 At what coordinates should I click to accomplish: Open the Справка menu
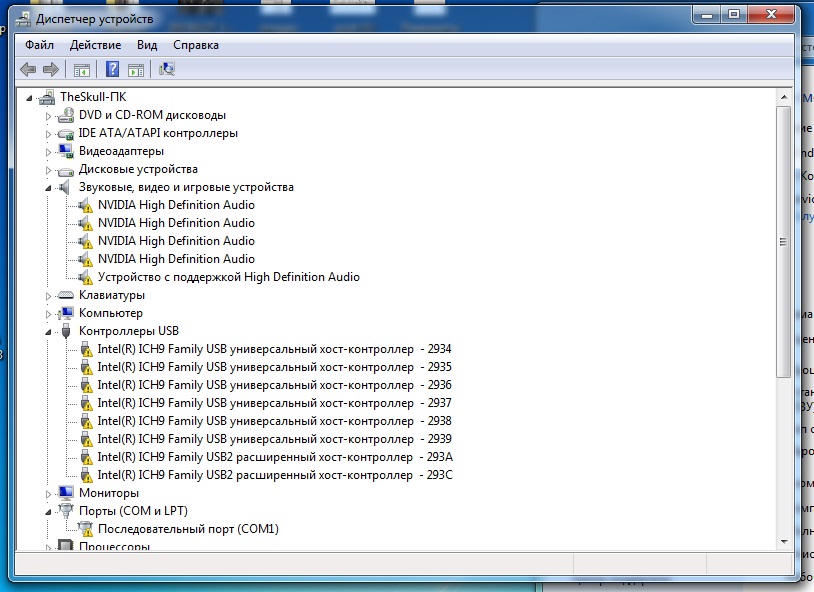tap(196, 45)
